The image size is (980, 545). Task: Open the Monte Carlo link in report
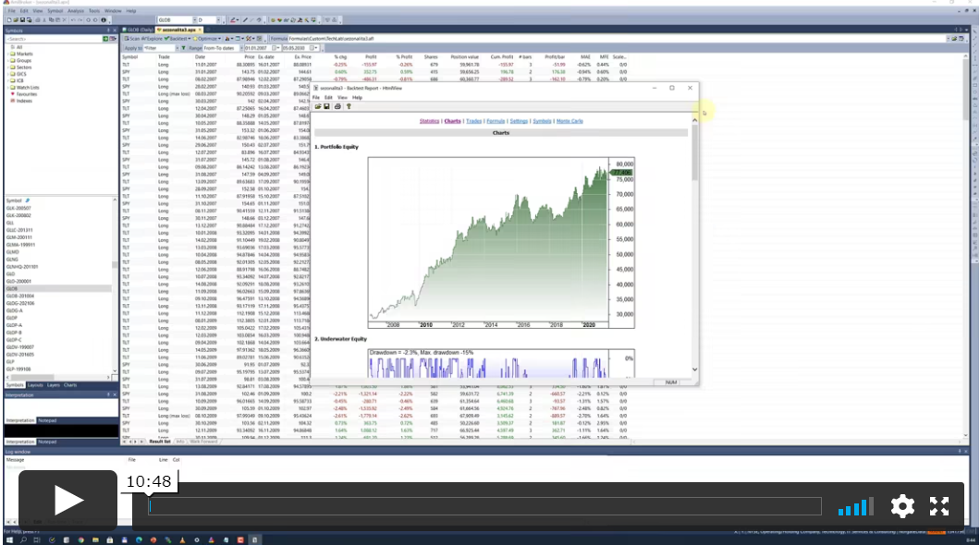pos(570,121)
